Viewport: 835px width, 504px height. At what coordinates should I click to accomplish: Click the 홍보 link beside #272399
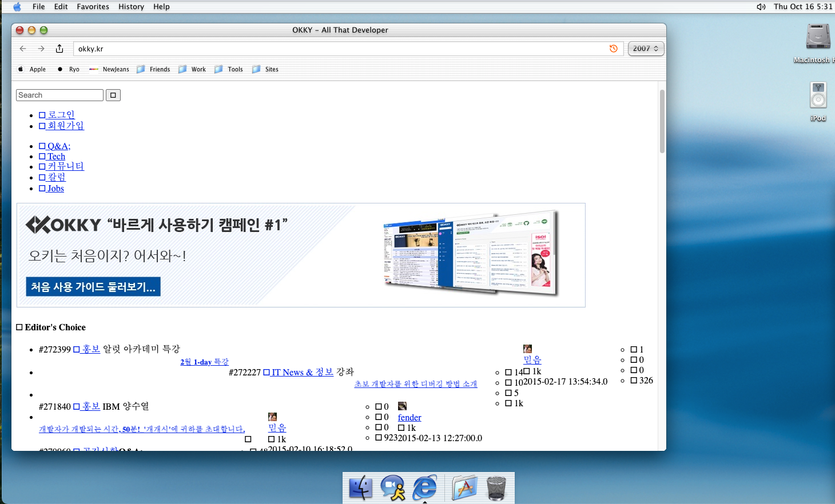(86, 349)
